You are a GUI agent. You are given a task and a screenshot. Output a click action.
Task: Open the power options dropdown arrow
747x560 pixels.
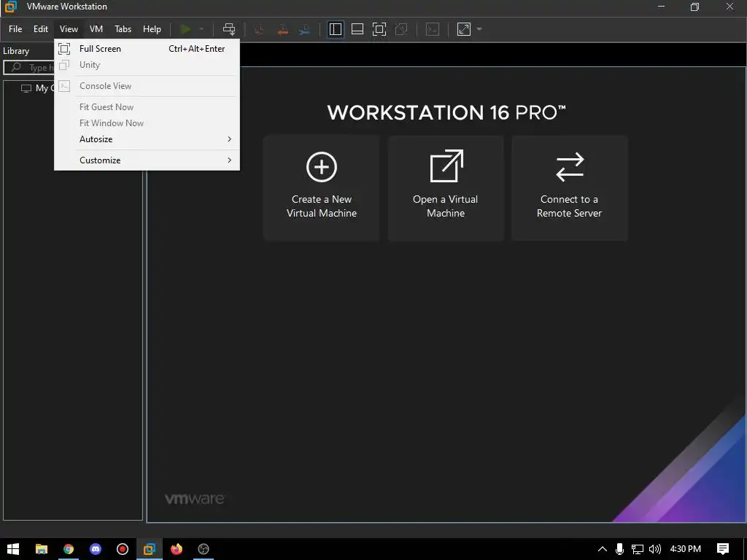coord(201,29)
